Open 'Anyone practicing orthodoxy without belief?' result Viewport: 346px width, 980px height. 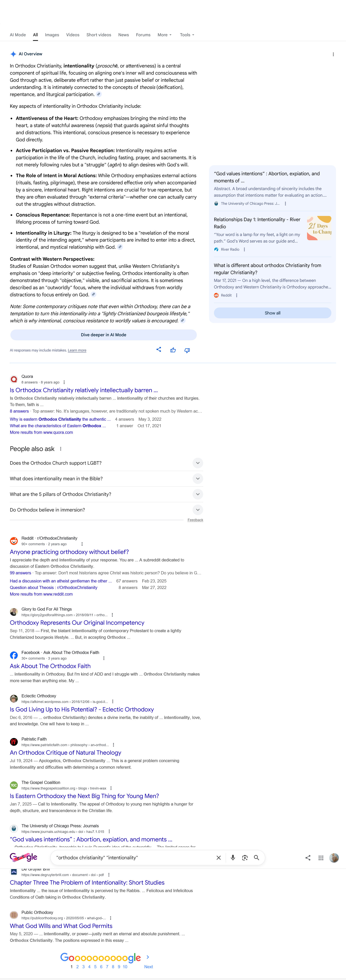[69, 552]
